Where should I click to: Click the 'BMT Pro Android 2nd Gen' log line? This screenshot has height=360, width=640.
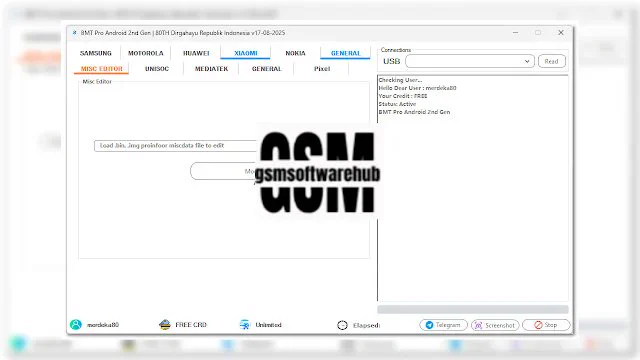pos(414,112)
